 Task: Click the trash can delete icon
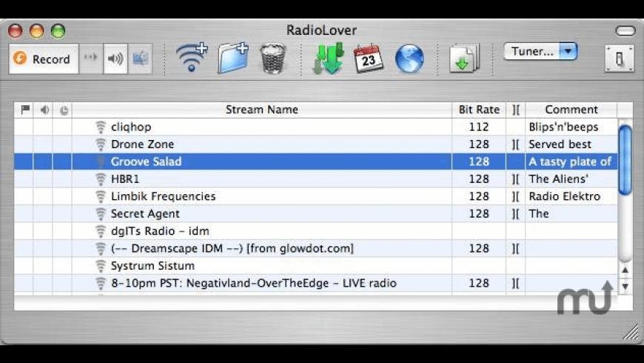[272, 59]
